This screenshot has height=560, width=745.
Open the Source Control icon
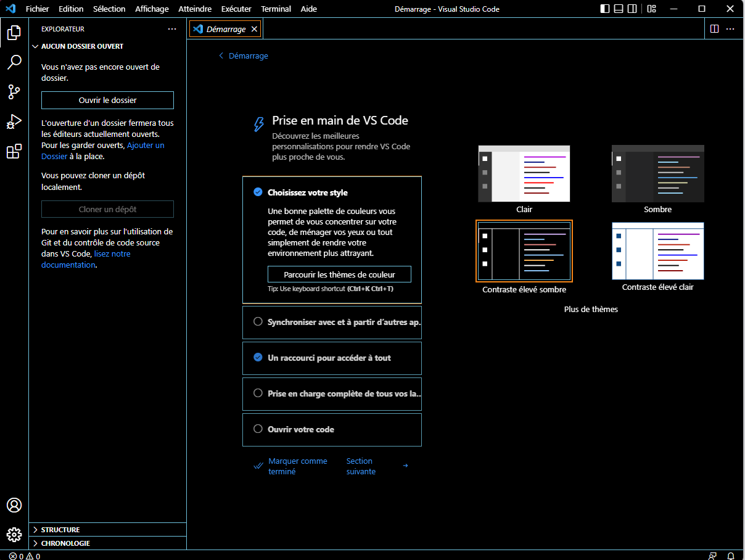point(14,92)
